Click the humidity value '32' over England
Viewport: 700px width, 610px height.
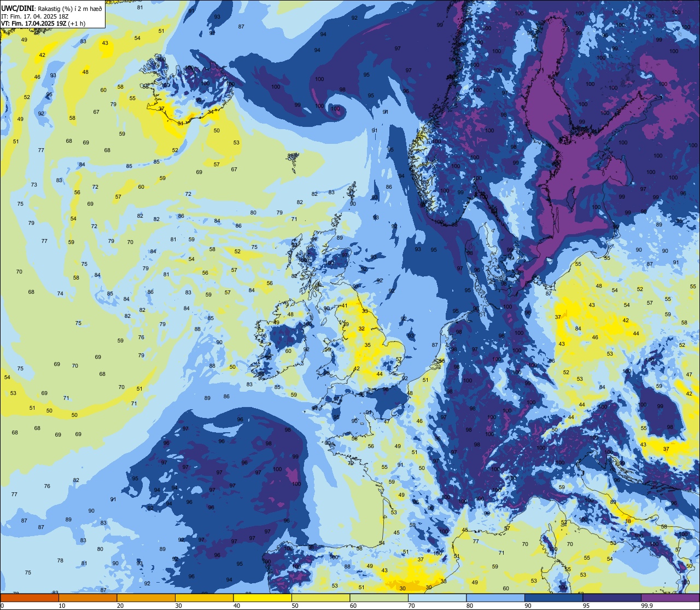pyautogui.click(x=361, y=329)
